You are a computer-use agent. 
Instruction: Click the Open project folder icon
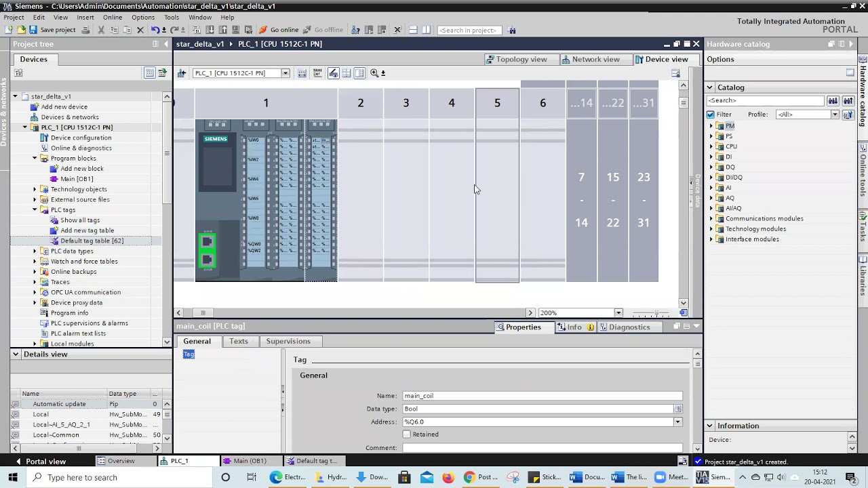click(x=21, y=30)
